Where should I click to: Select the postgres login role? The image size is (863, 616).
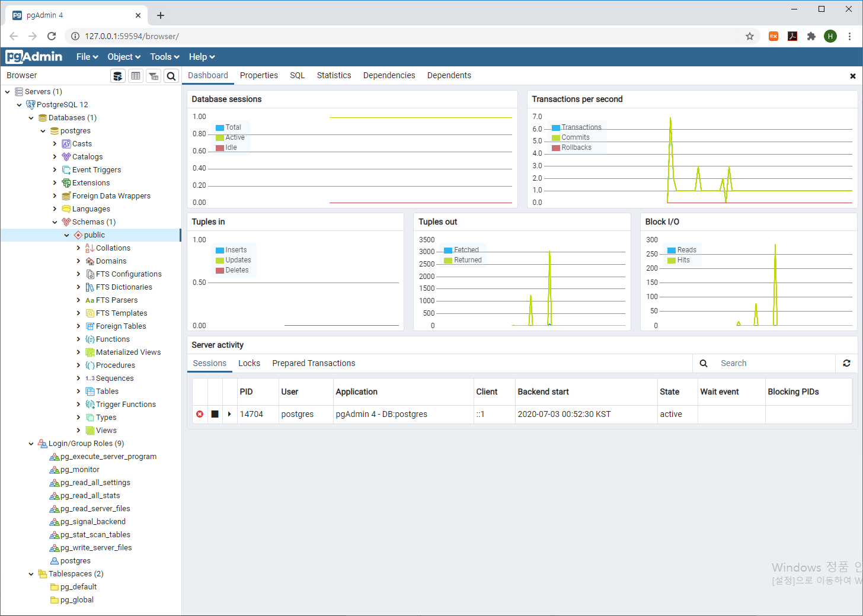coord(75,561)
